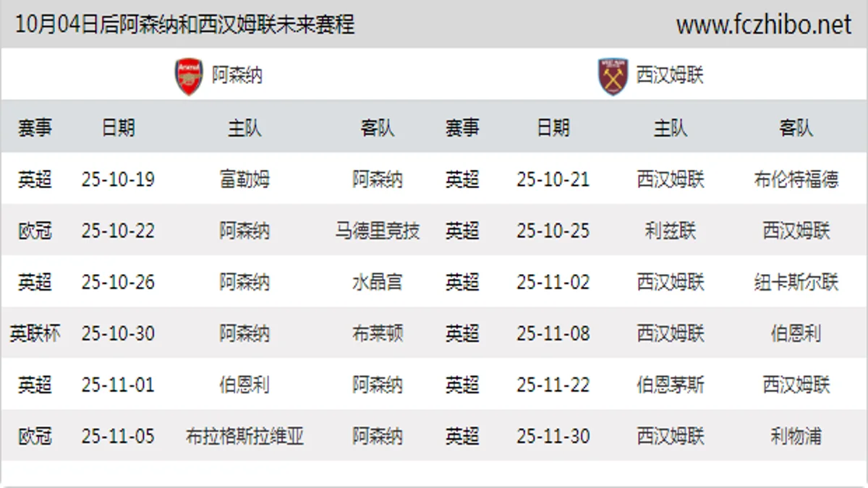The height and width of the screenshot is (488, 868).
Task: Click the 25-11-30 match date
Action: pyautogui.click(x=553, y=437)
